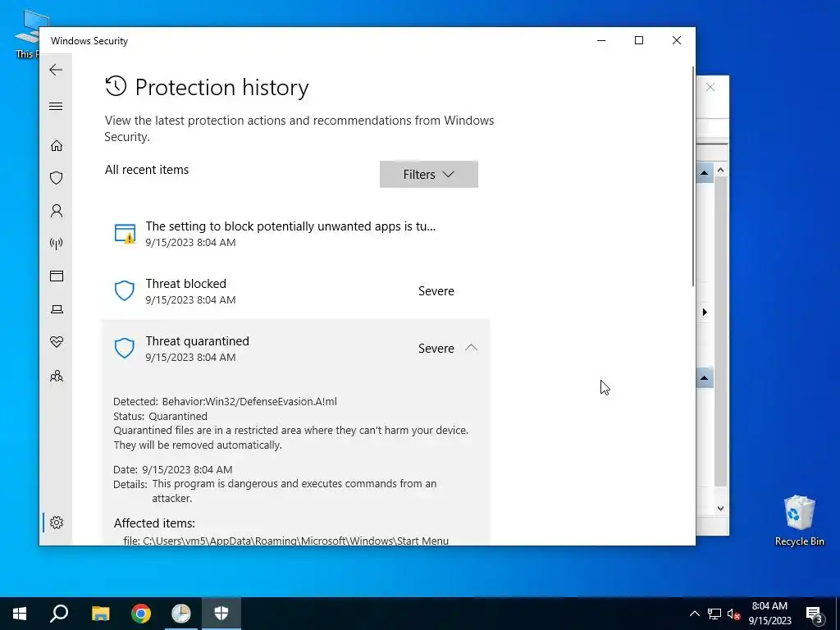840x630 pixels.
Task: Click the Protection history clock icon
Action: point(116,86)
